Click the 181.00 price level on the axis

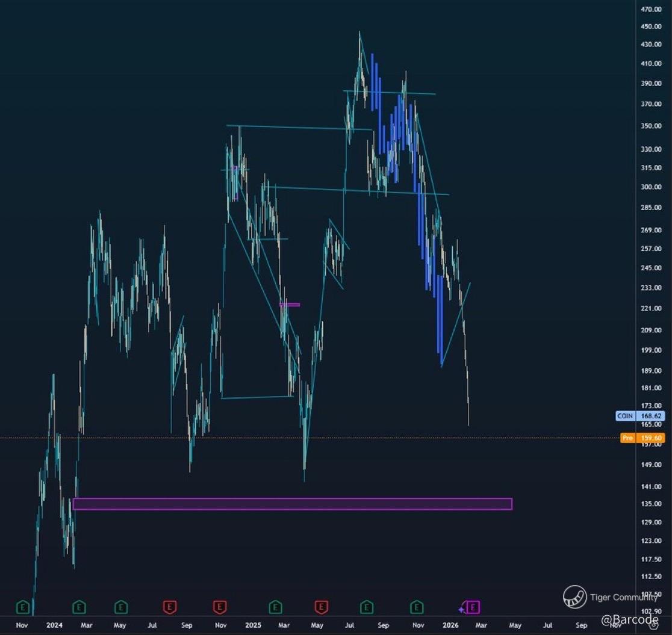pyautogui.click(x=652, y=388)
